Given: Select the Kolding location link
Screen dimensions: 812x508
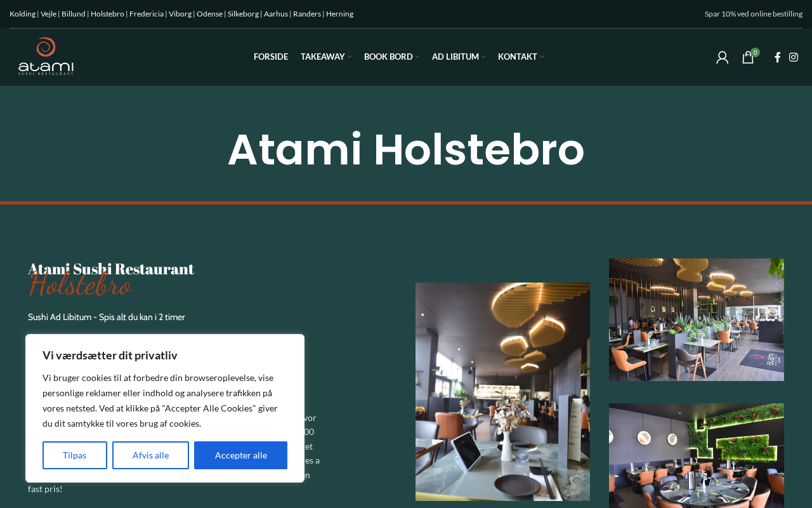Looking at the screenshot, I should coord(22,14).
